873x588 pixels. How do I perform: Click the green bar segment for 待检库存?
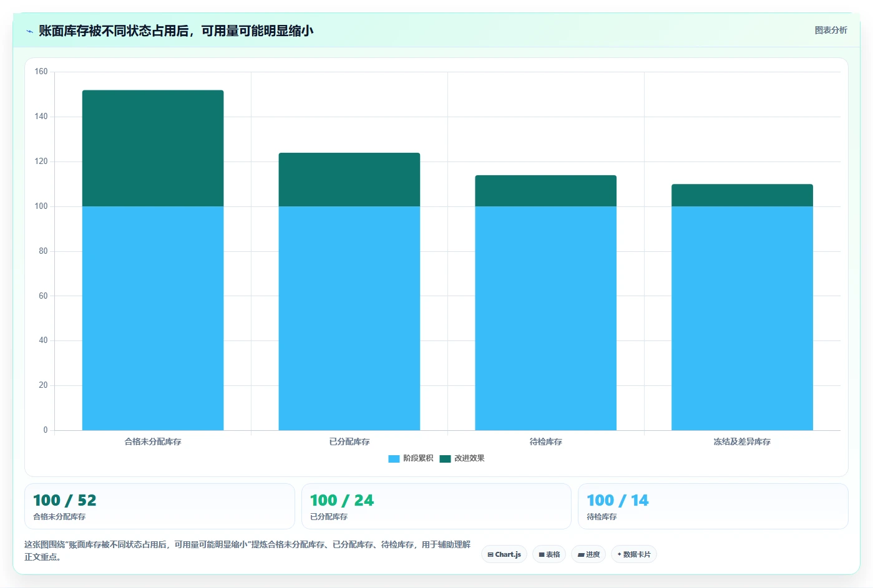546,191
